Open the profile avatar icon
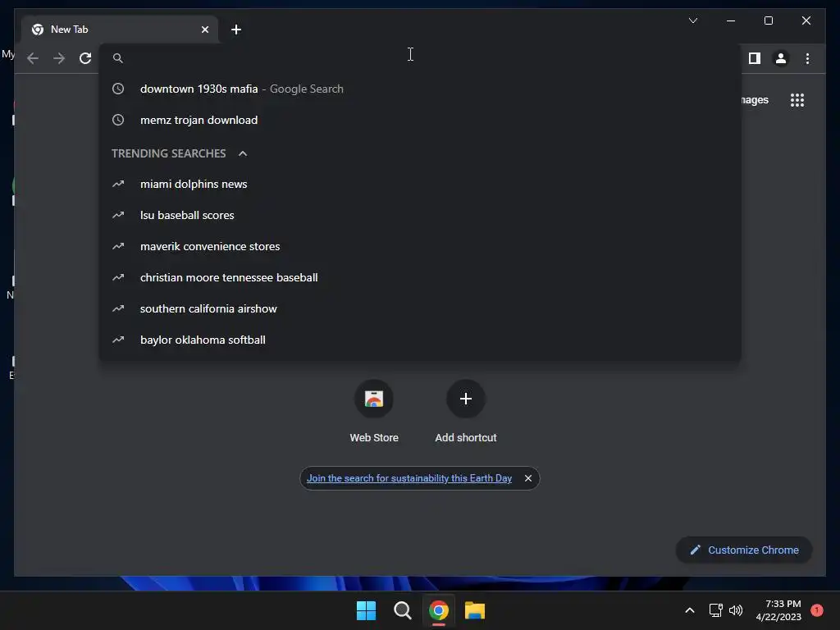 pos(781,58)
